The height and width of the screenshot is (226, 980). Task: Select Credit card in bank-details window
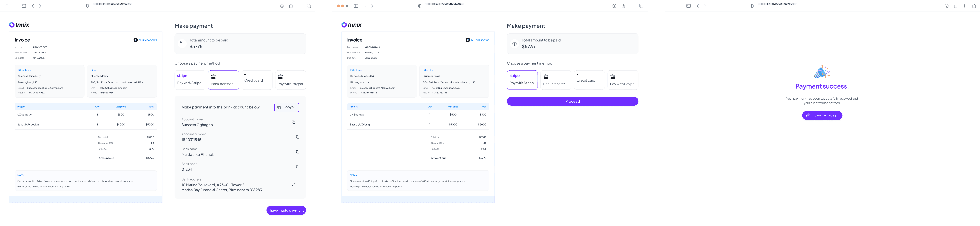pos(257,80)
